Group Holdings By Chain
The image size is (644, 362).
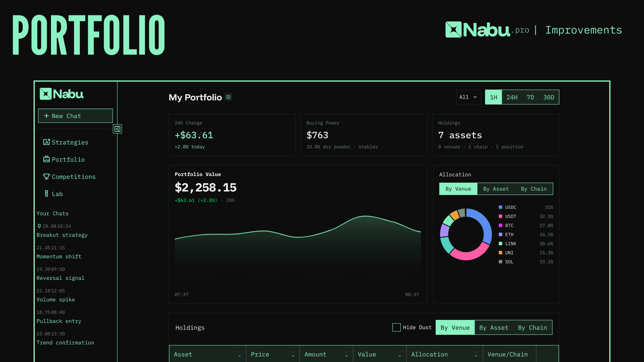[532, 327]
